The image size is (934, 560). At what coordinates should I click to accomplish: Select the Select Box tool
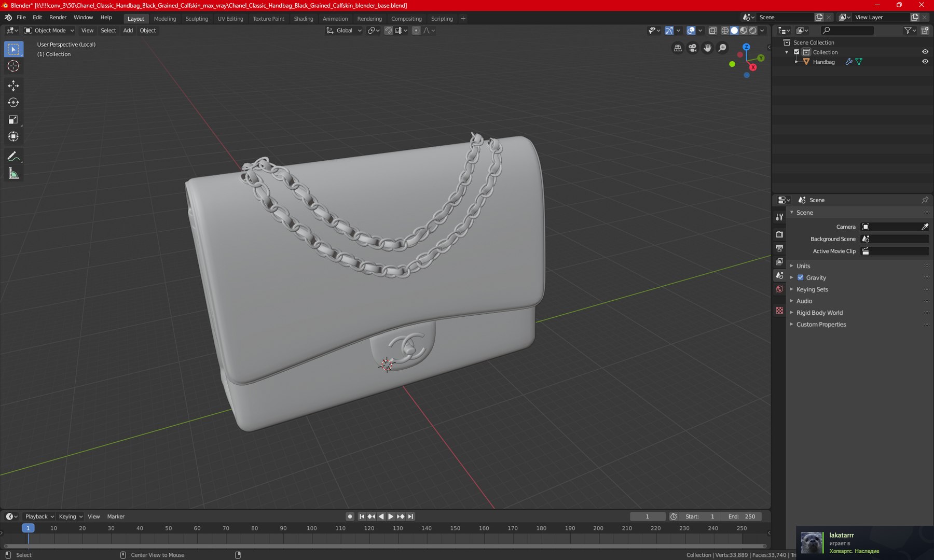click(x=13, y=49)
